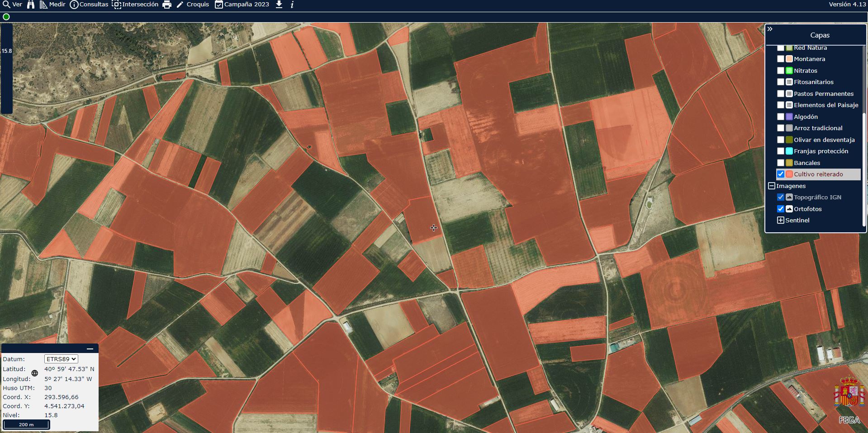Click the green status circle indicator
Viewport: 868px width, 433px height.
click(6, 17)
